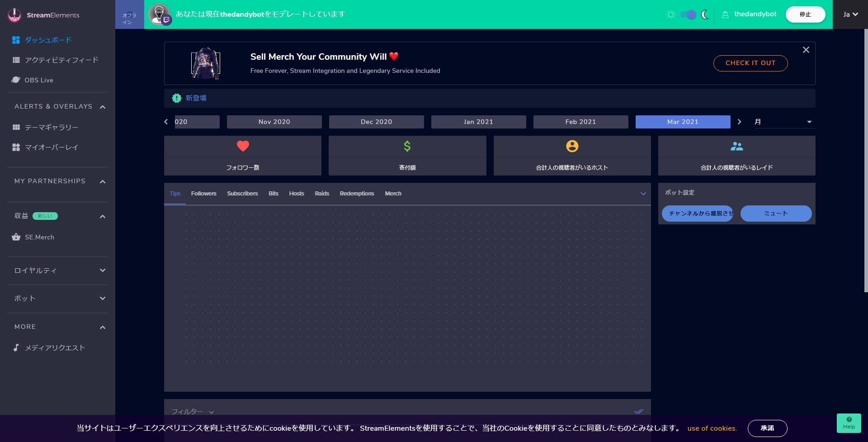
Task: Click the CHECK IT OUT button
Action: pos(750,63)
